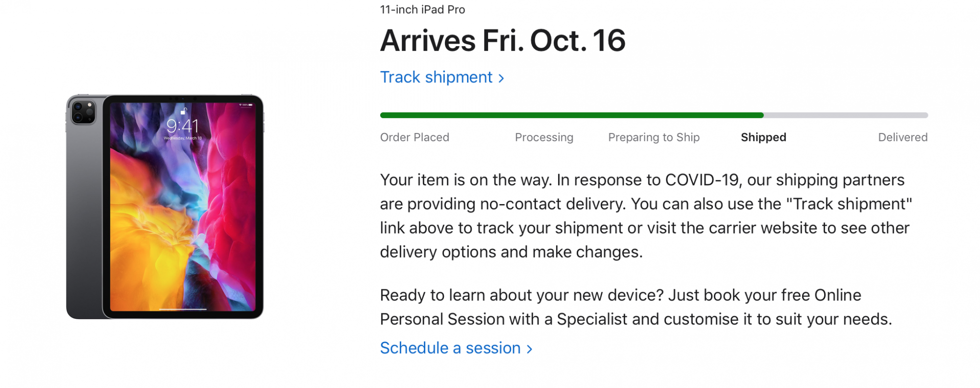Select the bold Shipped status step
Screen dimensions: 980x388
click(763, 137)
